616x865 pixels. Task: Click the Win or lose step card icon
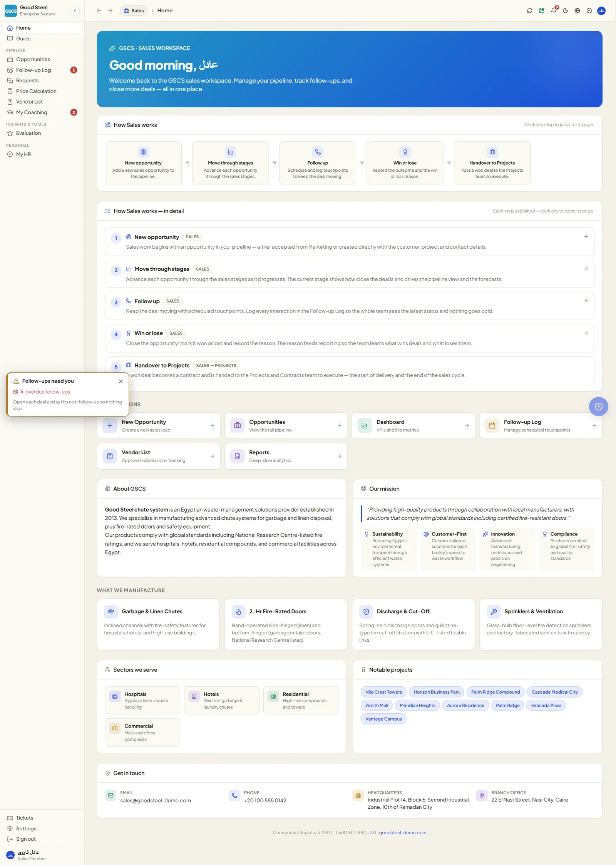pyautogui.click(x=405, y=152)
